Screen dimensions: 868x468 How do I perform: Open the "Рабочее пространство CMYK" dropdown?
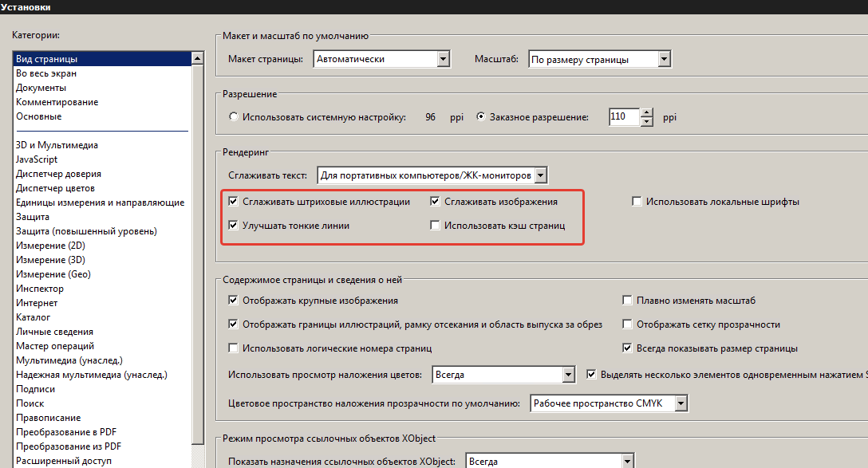click(609, 403)
